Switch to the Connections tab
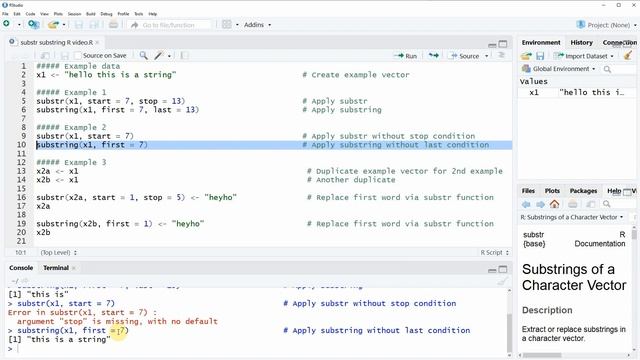640x360 pixels. click(x=620, y=42)
